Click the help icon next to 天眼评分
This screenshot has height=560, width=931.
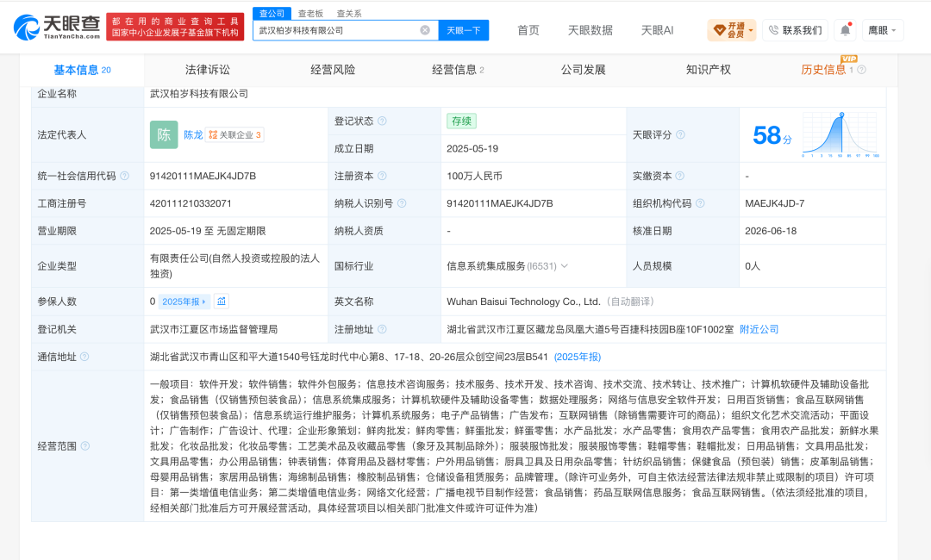point(680,134)
